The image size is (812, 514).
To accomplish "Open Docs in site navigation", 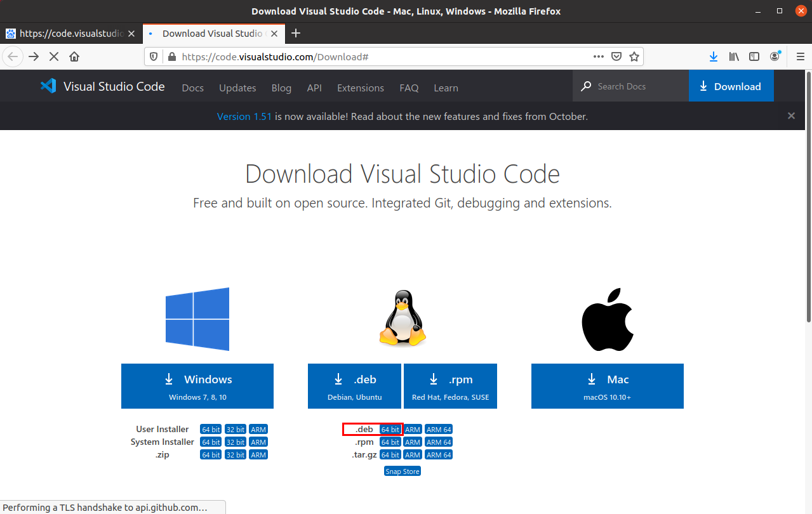I will [193, 88].
